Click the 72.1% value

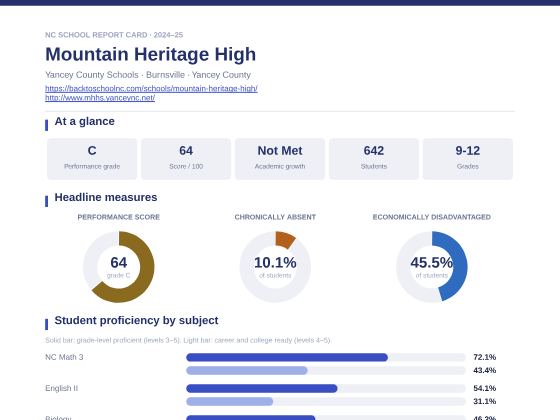pos(485,357)
